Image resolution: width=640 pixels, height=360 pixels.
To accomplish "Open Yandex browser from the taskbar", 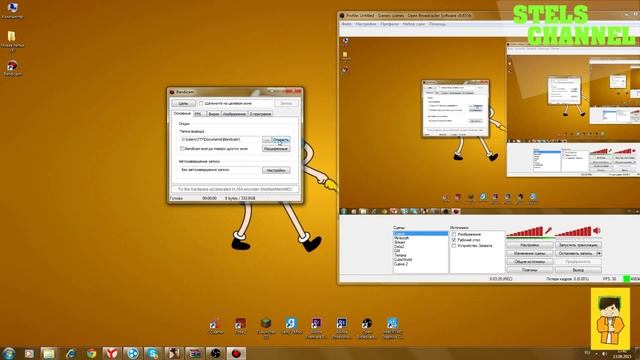I will [111, 353].
